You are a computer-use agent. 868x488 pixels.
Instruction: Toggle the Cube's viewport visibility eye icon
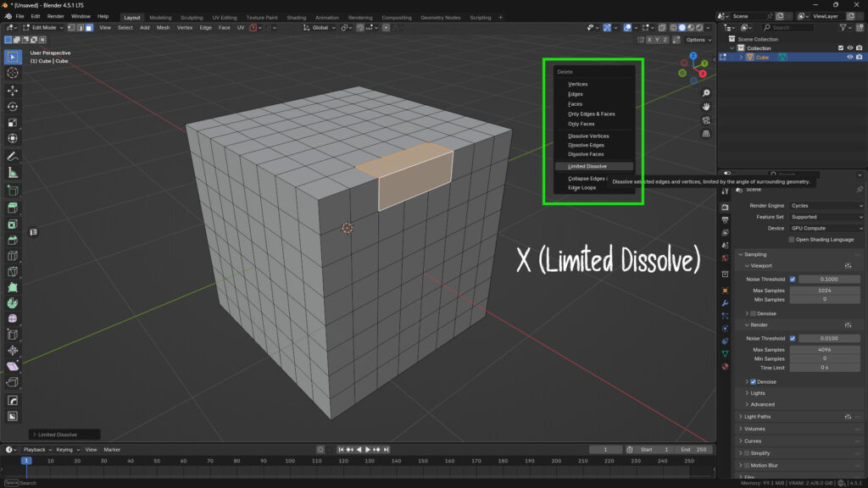(x=850, y=57)
